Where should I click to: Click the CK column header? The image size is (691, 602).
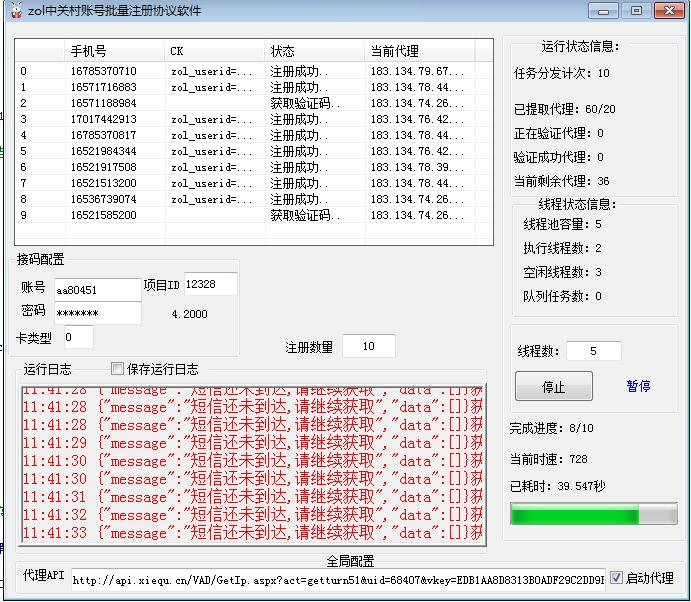[x=215, y=51]
